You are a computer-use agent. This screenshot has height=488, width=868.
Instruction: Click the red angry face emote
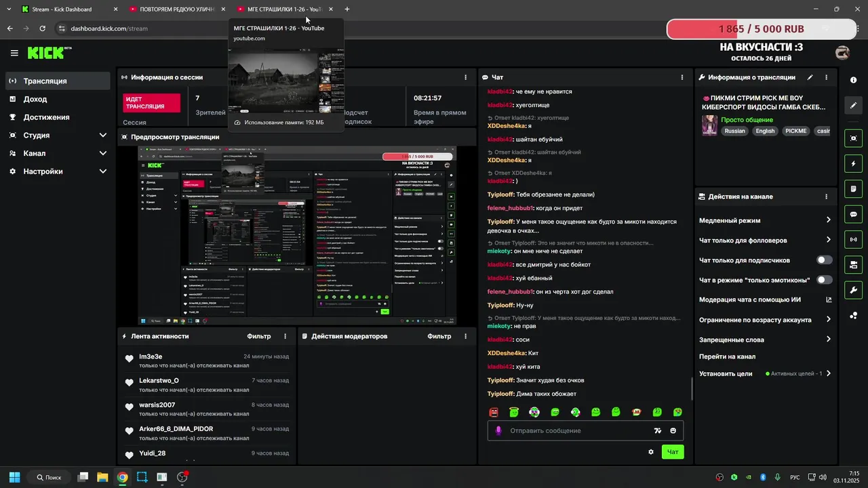pyautogui.click(x=494, y=412)
